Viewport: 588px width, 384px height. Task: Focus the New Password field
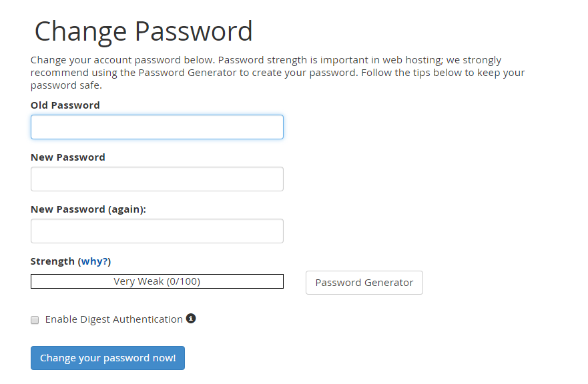click(157, 179)
